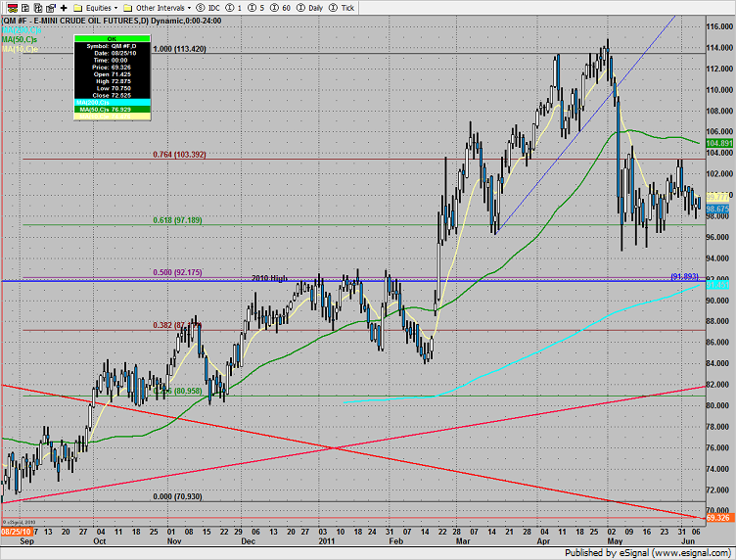Switch to the 60-minute interval
This screenshot has width=736, height=560.
(x=287, y=8)
